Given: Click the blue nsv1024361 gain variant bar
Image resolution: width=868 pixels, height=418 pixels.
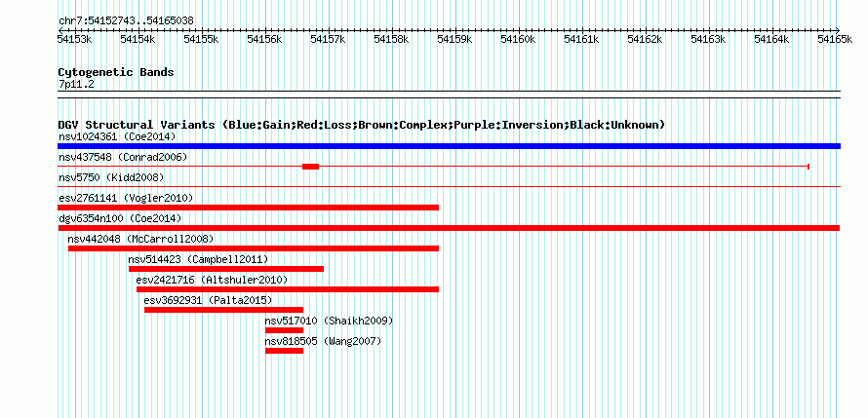Looking at the screenshot, I should pos(449,146).
